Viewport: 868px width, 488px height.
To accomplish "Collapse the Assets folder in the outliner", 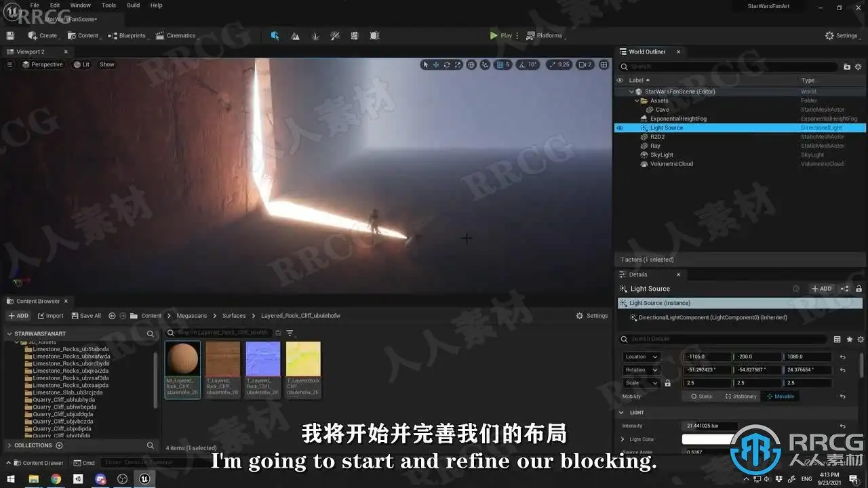I will (x=637, y=100).
